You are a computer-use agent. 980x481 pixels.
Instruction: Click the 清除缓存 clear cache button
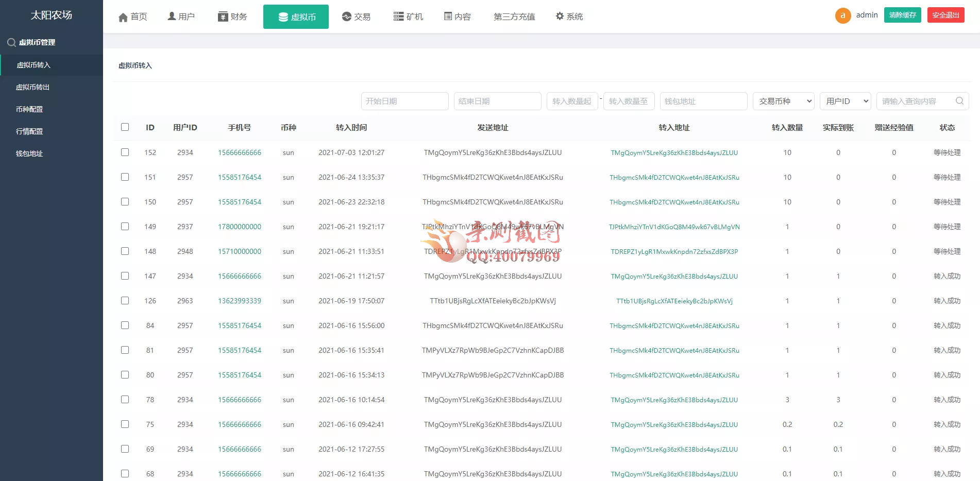pos(902,15)
